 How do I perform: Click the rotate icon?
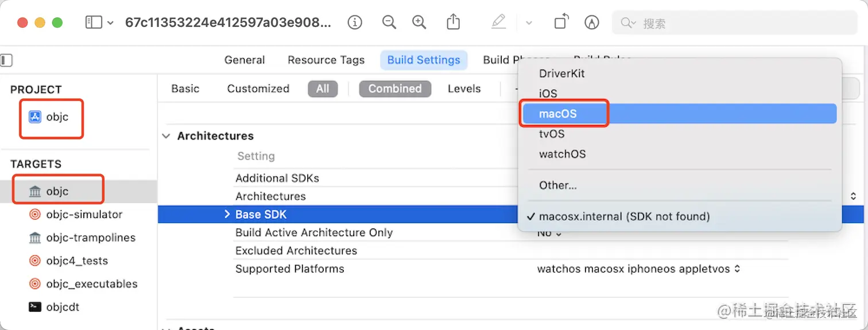coord(561,22)
